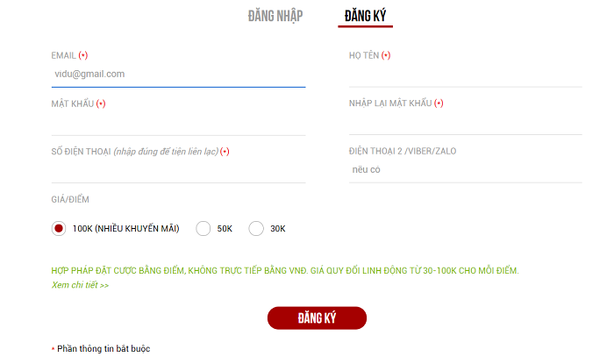The width and height of the screenshot is (614, 364).
Task: Switch to the ĐĂNG NHẬP tab
Action: 275,16
